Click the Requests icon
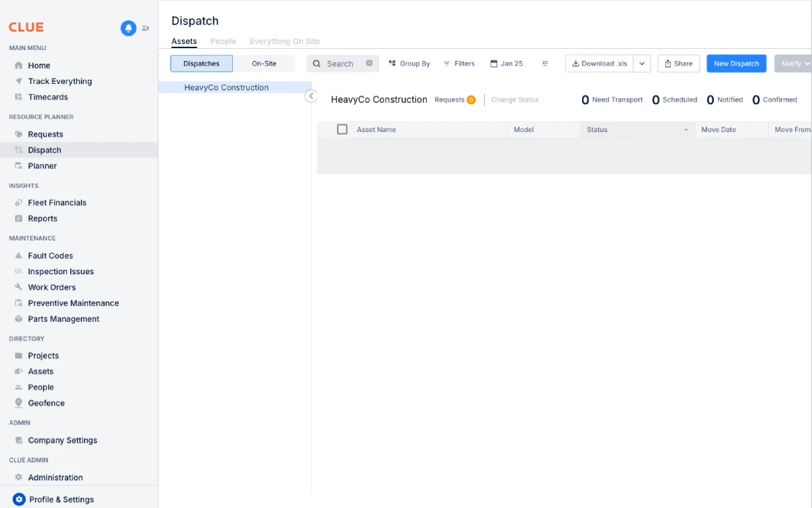This screenshot has height=508, width=812. [19, 134]
